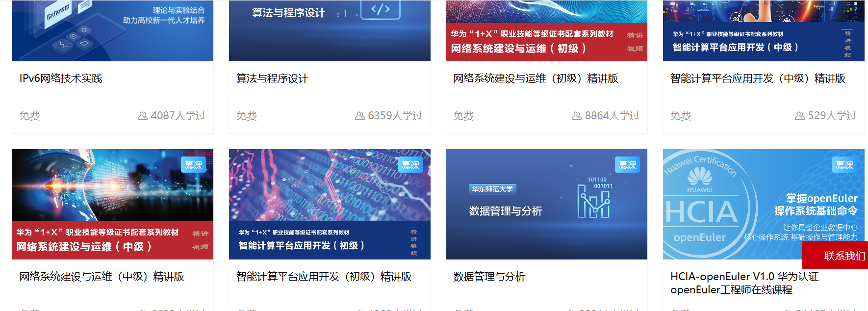868x311 pixels.
Task: Open the IPv6网络技术实践 course thumbnail
Action: pyautogui.click(x=113, y=30)
